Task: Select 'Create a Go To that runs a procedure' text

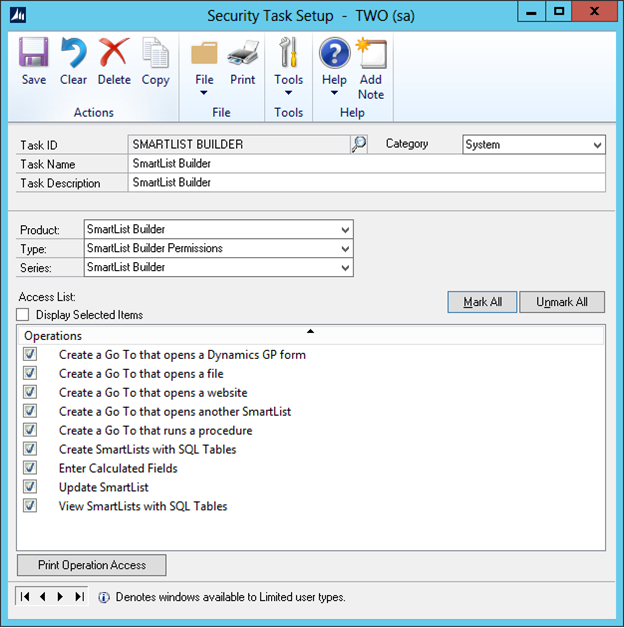Action: point(155,430)
